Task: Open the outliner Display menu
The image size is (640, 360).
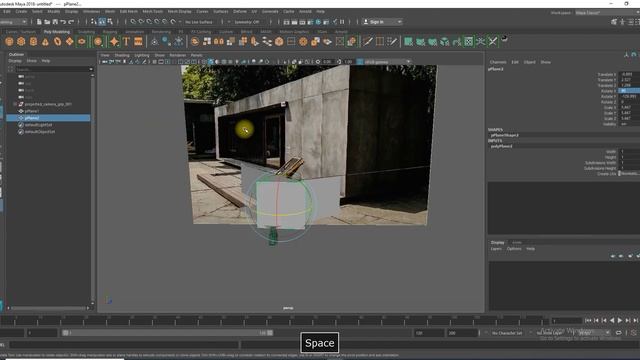Action: [15, 61]
